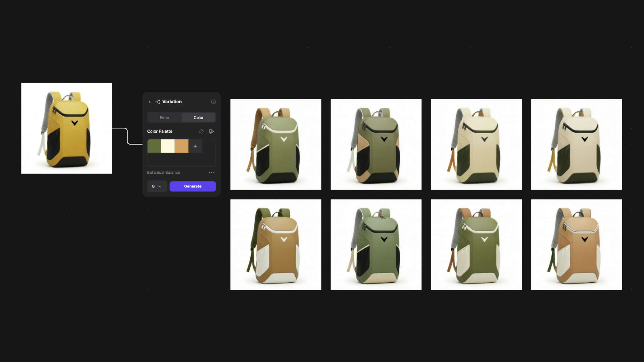Refresh the color palette with regenerate icon
The height and width of the screenshot is (362, 644).
pos(201,131)
